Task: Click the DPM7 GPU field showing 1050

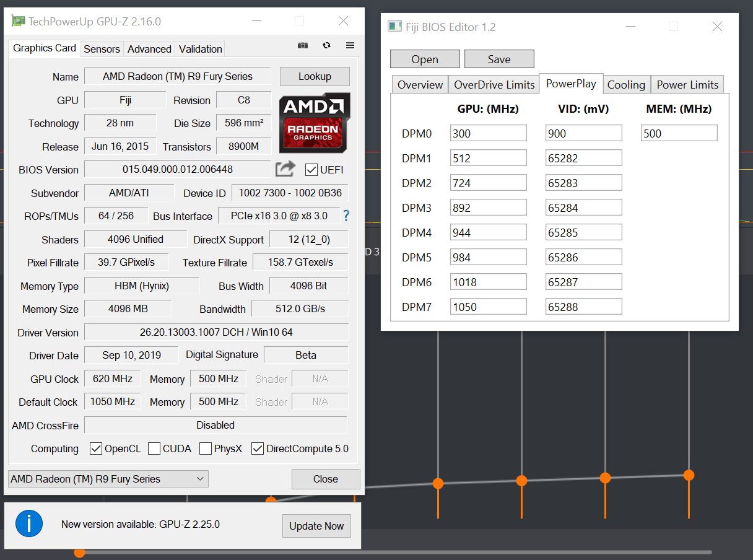Action: tap(489, 307)
